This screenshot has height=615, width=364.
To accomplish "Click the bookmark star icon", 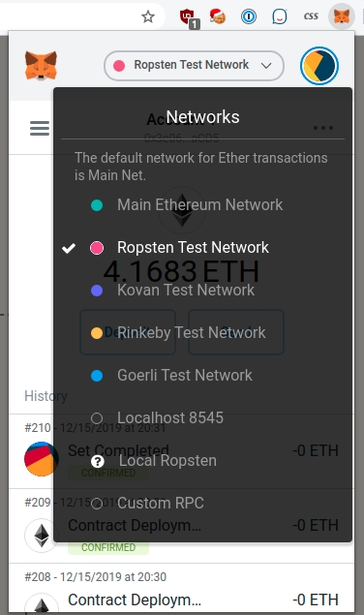I will tap(148, 16).
